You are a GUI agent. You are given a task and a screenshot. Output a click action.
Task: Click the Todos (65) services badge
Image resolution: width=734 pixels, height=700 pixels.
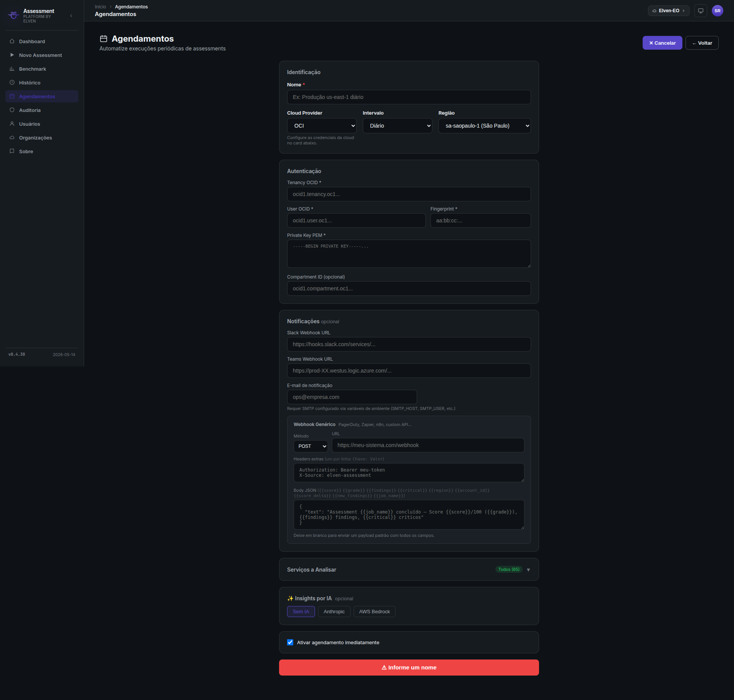pyautogui.click(x=509, y=569)
